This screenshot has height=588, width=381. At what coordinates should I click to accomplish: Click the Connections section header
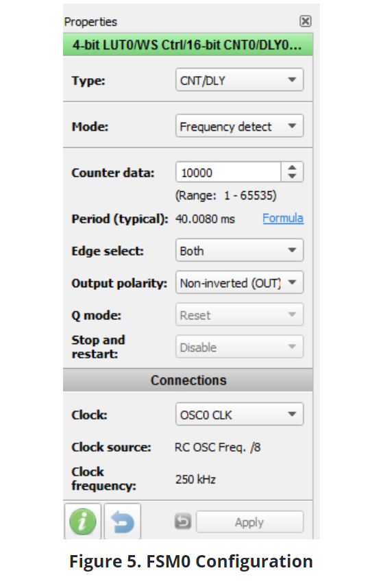tap(188, 380)
